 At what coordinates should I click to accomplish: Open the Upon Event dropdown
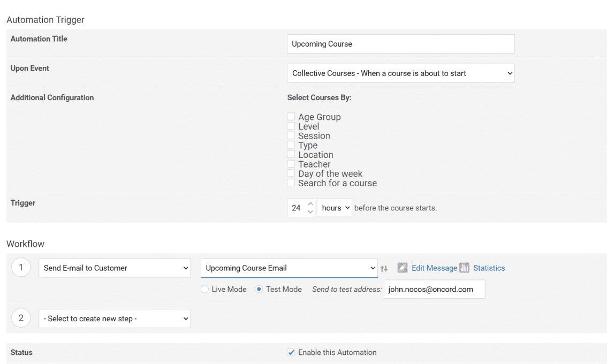point(401,73)
